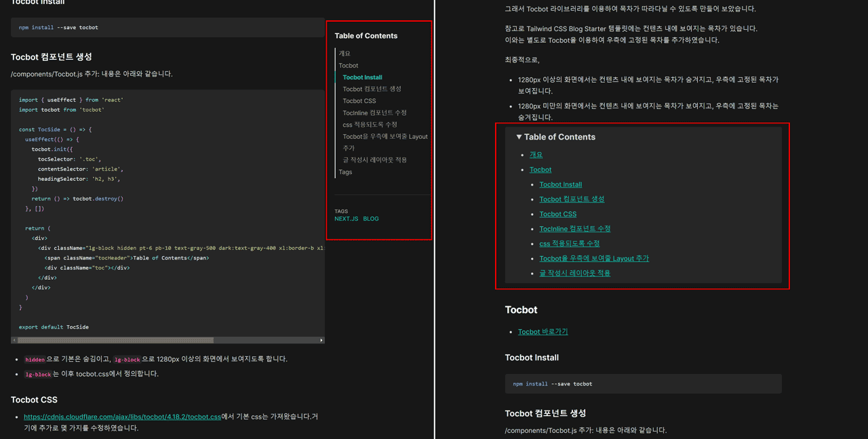868x439 pixels.
Task: Jump to TocInline 컴포넌트 수정 in side contents
Action: click(x=374, y=112)
